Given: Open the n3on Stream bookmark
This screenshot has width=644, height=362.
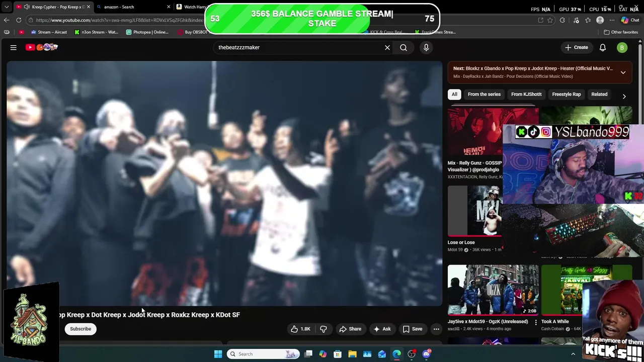Looking at the screenshot, I should [97, 32].
